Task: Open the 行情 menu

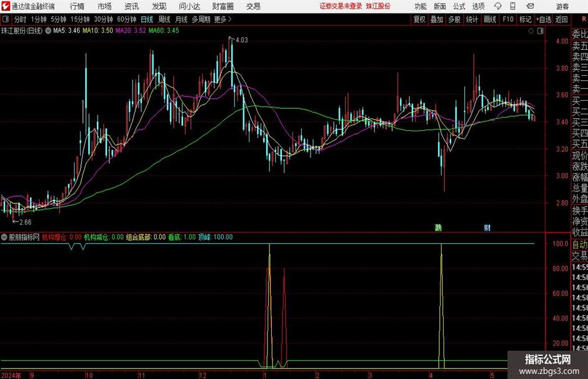Action: pyautogui.click(x=77, y=6)
